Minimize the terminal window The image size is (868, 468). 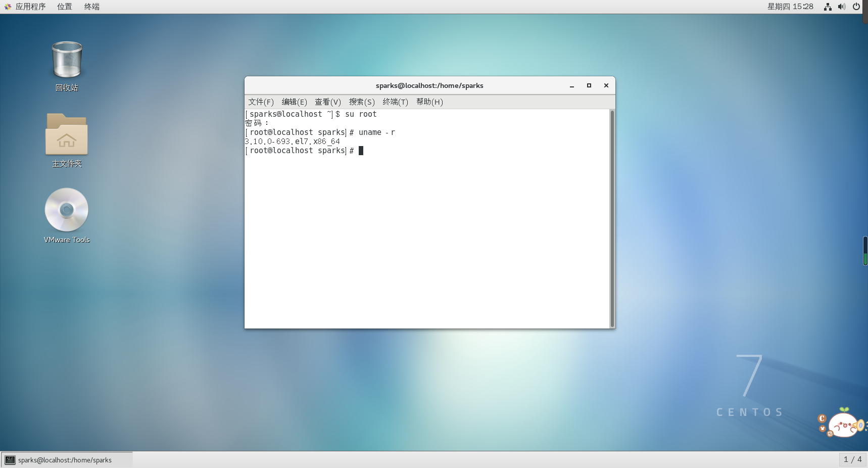(572, 86)
